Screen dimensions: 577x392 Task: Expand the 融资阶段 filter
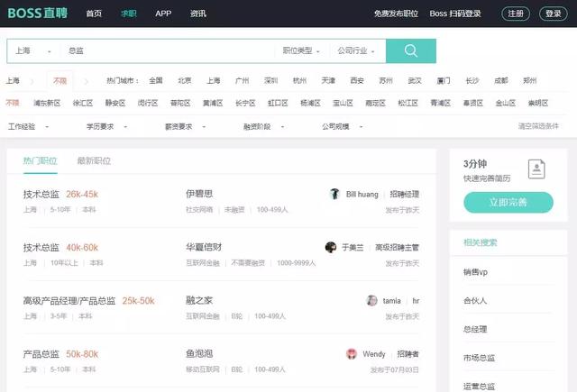click(x=263, y=126)
